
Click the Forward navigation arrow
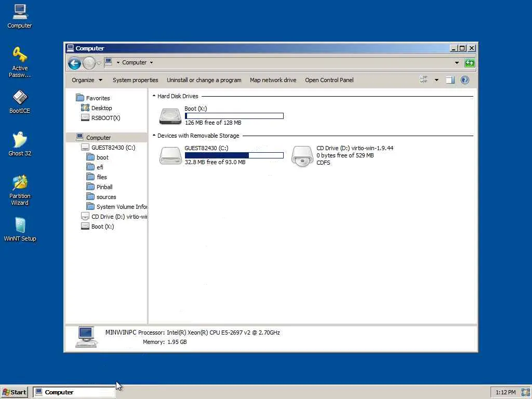[x=89, y=63]
